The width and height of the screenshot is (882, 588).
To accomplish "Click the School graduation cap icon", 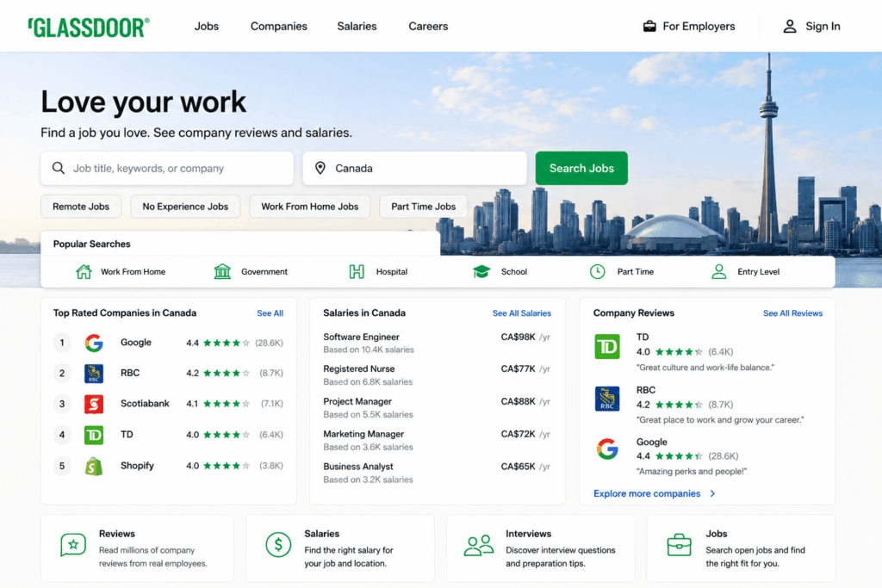I will tap(481, 271).
